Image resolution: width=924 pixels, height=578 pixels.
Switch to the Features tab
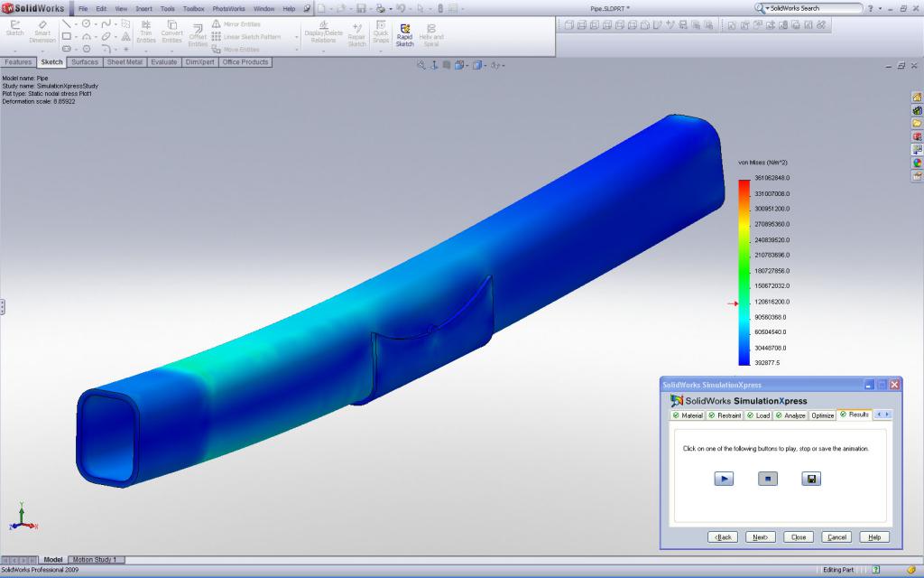[x=18, y=62]
